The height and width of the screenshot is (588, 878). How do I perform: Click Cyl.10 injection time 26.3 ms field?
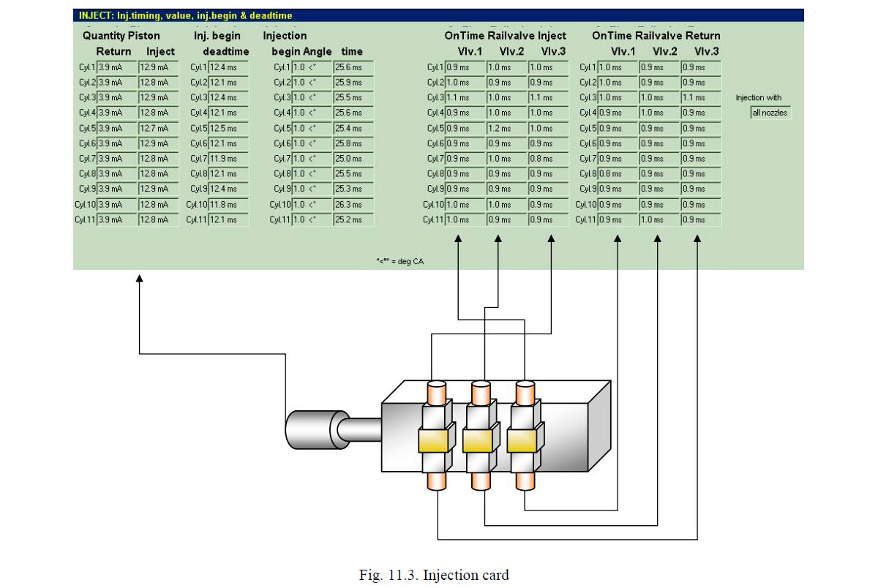pyautogui.click(x=353, y=205)
